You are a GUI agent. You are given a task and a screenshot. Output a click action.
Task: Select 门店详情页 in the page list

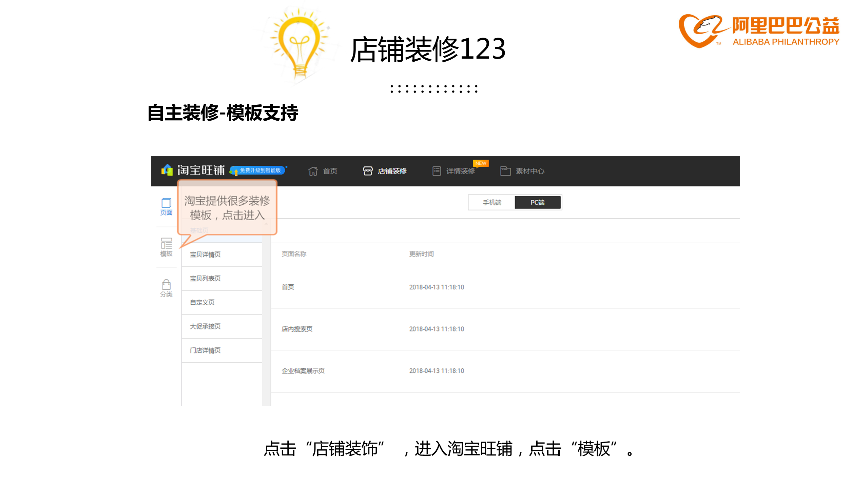[222, 351]
